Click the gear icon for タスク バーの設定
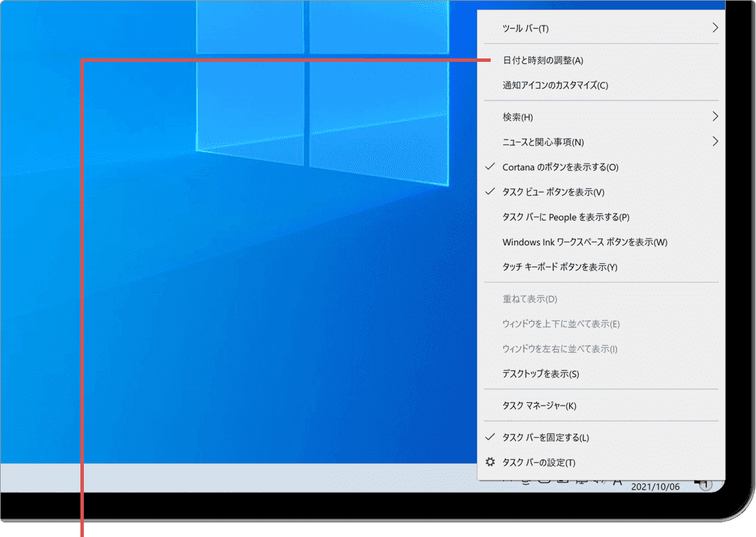756x537 pixels. tap(490, 462)
